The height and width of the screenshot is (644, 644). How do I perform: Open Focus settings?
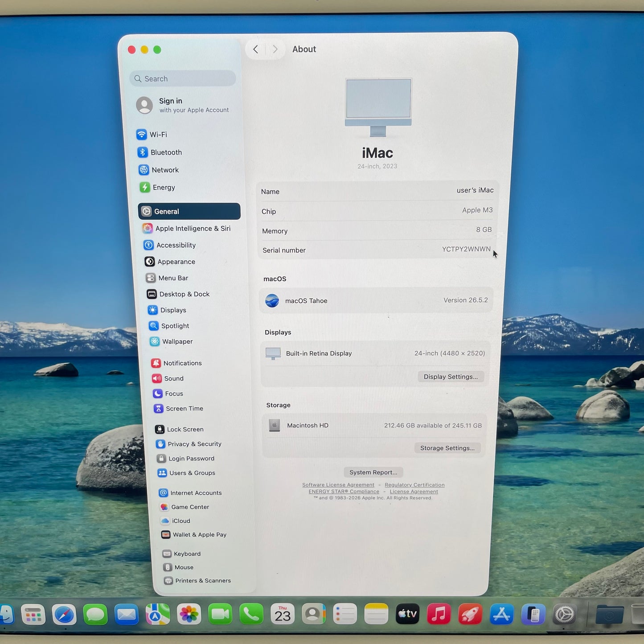click(168, 394)
